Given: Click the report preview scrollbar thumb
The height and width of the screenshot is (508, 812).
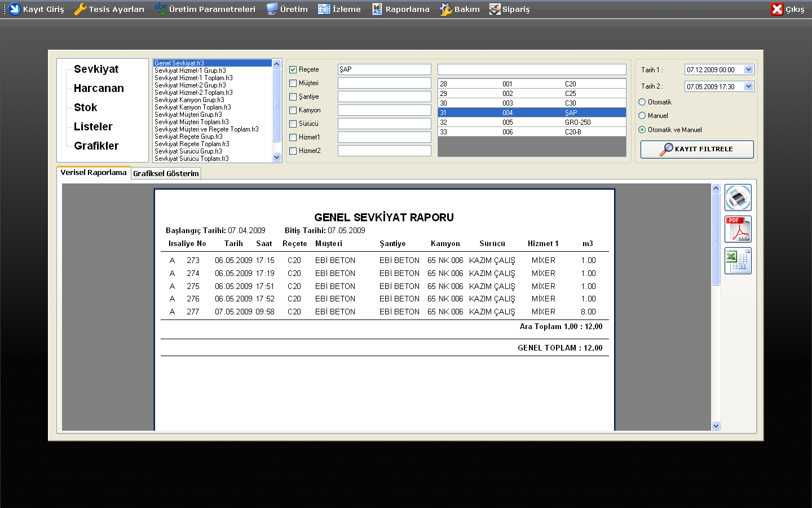Looking at the screenshot, I should (x=716, y=239).
